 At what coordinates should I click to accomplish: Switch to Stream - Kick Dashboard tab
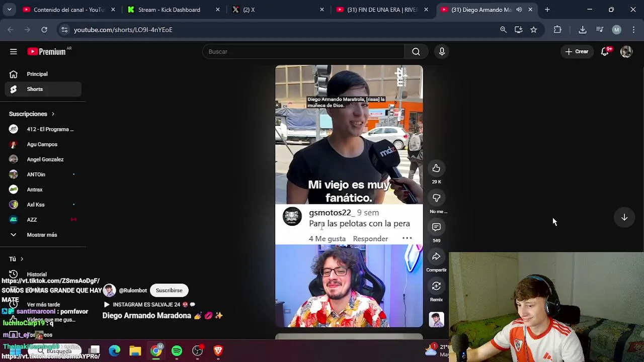(x=169, y=10)
